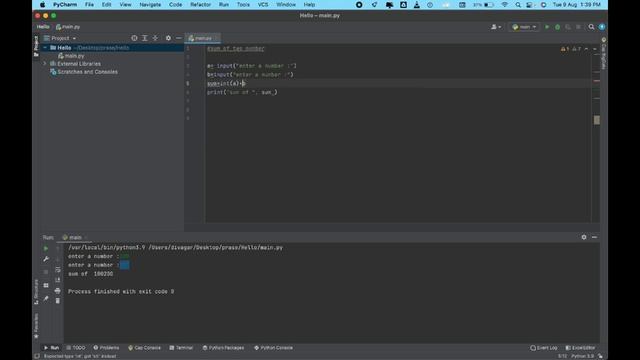Click the print icon in Run console
This screenshot has width=640, height=360.
click(x=58, y=291)
